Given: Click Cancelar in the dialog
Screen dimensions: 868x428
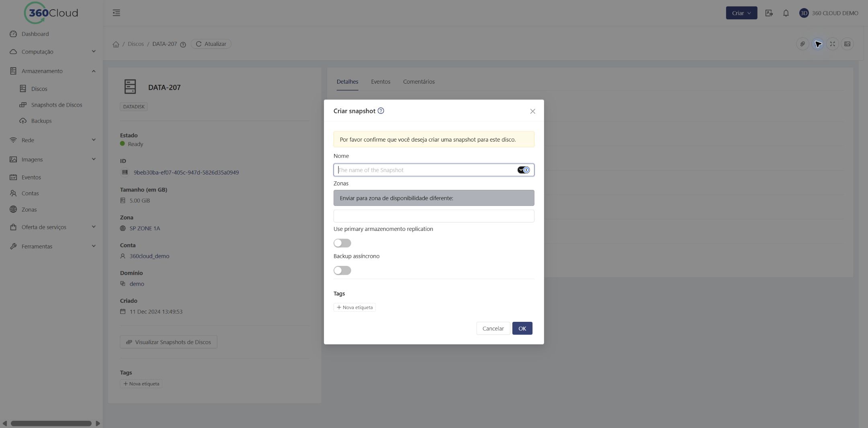Looking at the screenshot, I should tap(493, 328).
